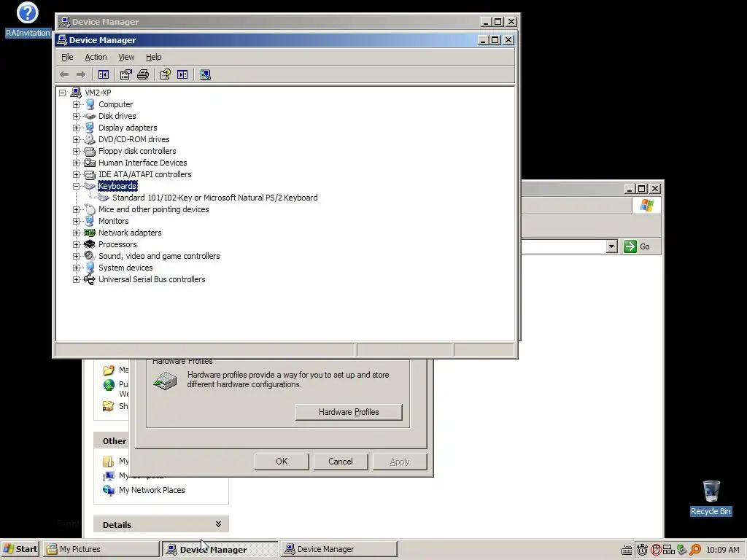The width and height of the screenshot is (747, 560).
Task: Expand the Disk drives node
Action: [76, 116]
